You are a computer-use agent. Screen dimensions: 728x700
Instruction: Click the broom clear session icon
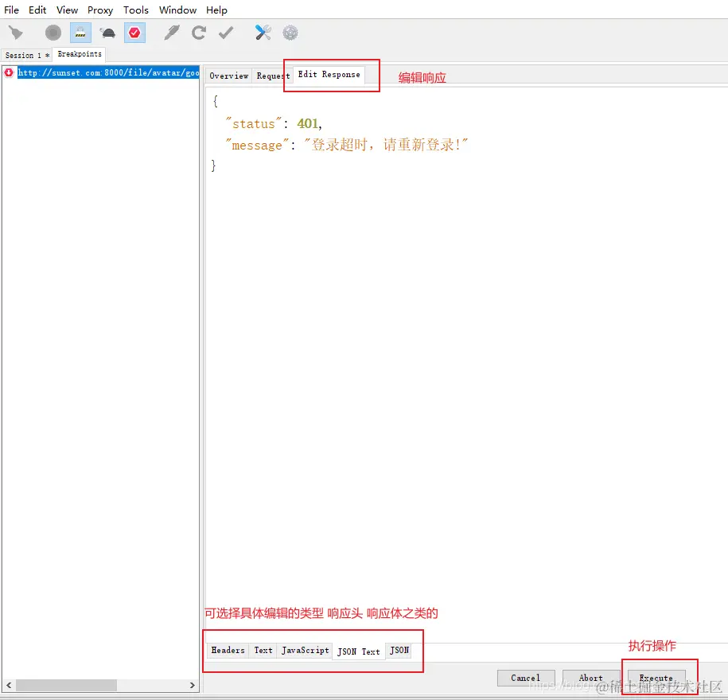[16, 33]
